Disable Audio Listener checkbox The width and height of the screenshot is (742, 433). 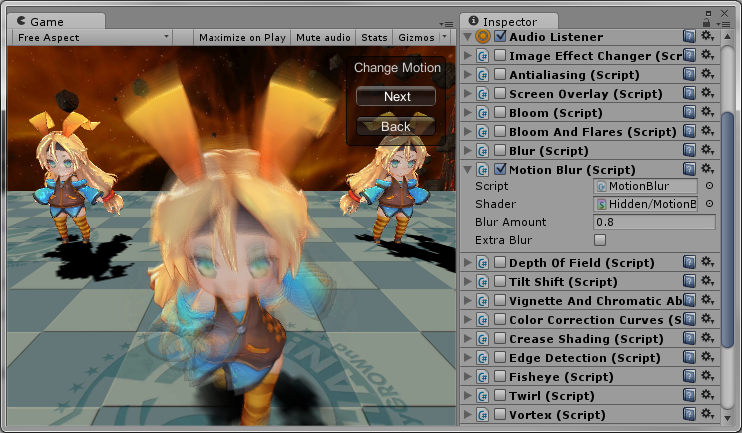[x=500, y=36]
